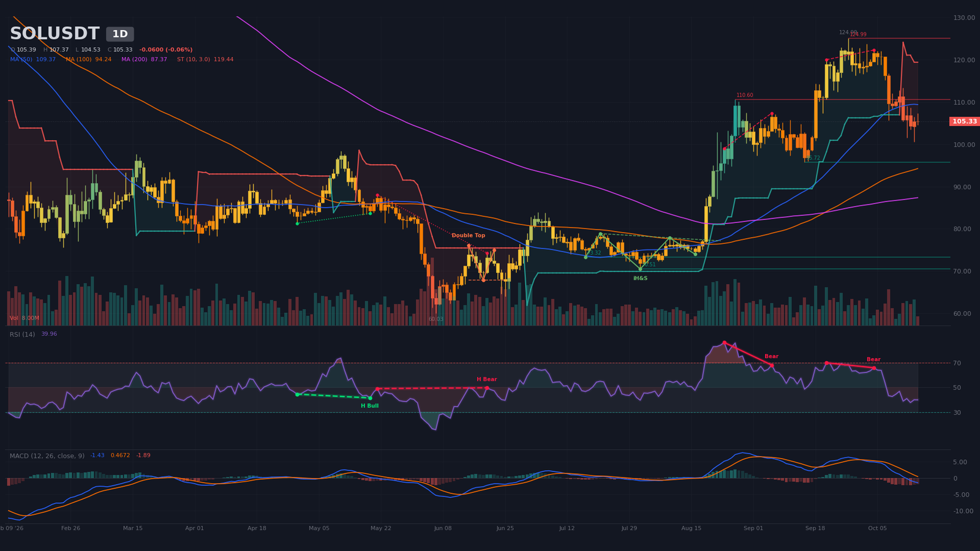Click the open price value 105.39
This screenshot has height=551, width=980.
[26, 50]
